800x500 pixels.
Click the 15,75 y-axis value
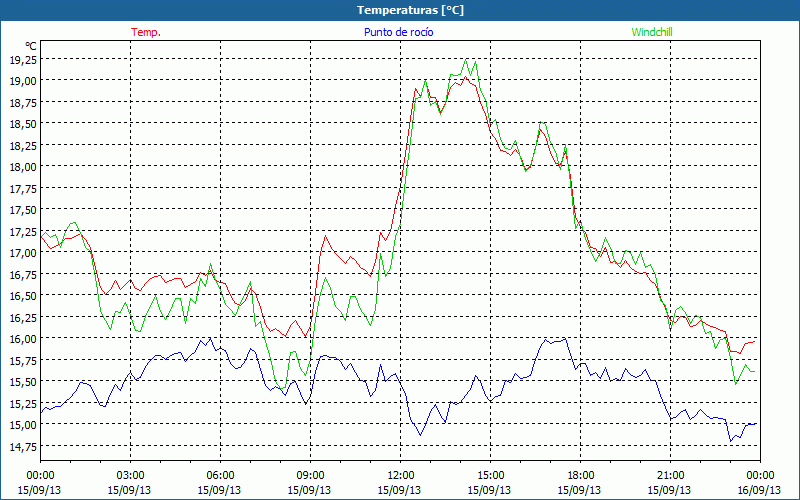(x=22, y=360)
